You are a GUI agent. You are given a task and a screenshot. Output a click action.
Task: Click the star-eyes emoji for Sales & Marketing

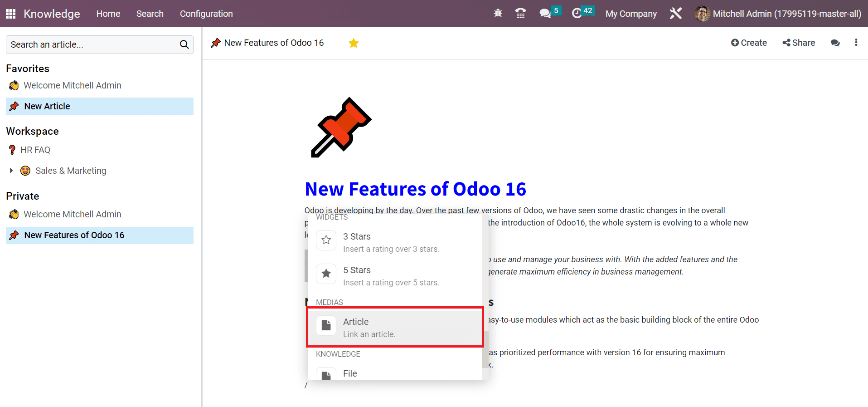[x=25, y=171]
